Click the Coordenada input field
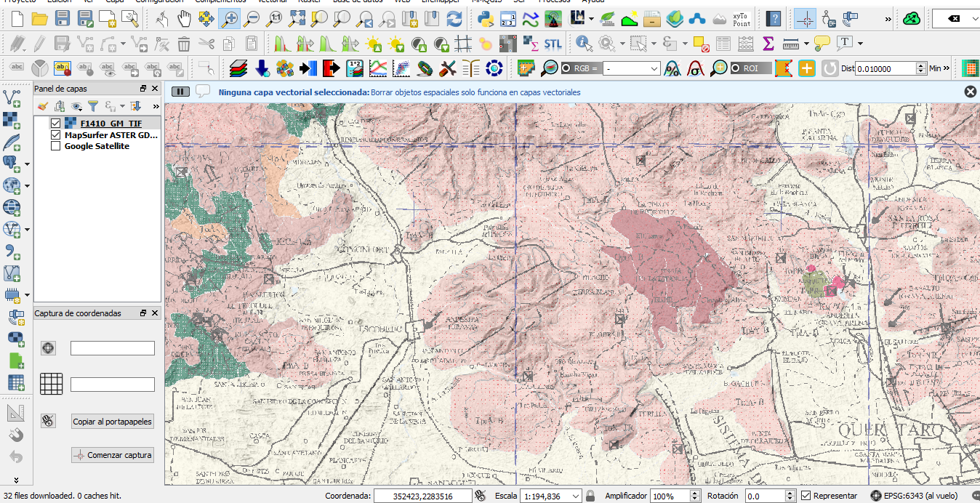 422,496
